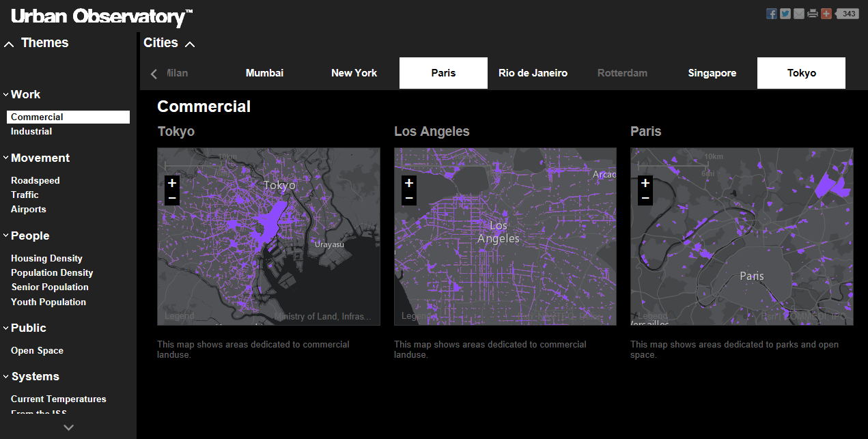Select the Industrial theme
Screen dimensions: 868x439
31,131
